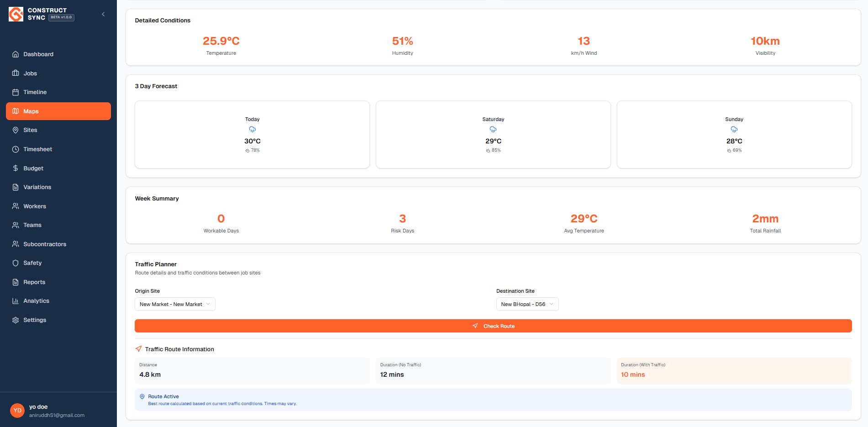868x427 pixels.
Task: Open the Dashboard page
Action: coord(38,54)
